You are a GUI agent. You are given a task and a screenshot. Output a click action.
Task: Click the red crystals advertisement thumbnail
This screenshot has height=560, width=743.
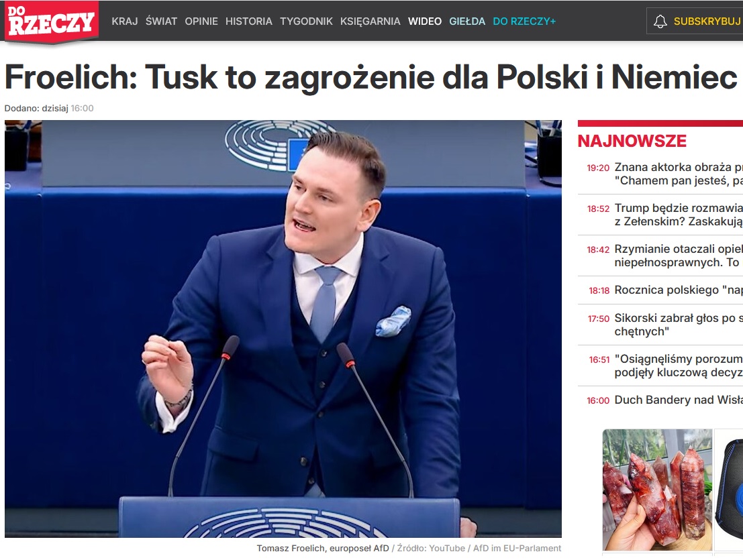pos(657,490)
